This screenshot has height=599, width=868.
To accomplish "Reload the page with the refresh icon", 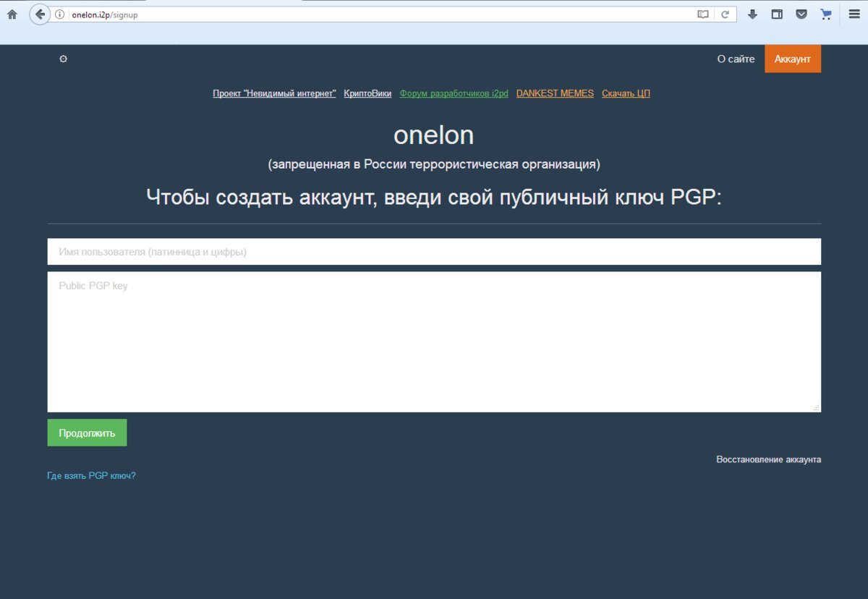I will pyautogui.click(x=725, y=14).
